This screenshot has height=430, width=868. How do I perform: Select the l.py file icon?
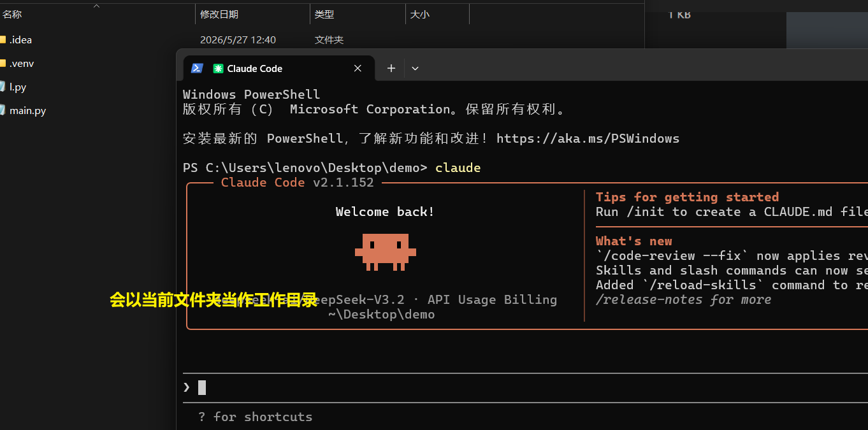tap(2, 87)
